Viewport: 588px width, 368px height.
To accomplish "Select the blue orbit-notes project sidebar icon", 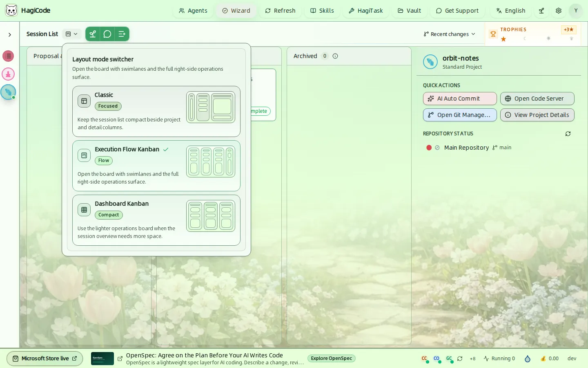I will 8,92.
